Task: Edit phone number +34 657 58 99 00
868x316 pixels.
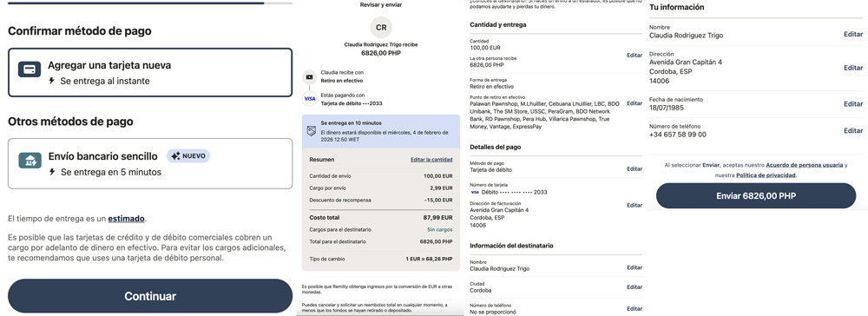Action: (x=853, y=131)
